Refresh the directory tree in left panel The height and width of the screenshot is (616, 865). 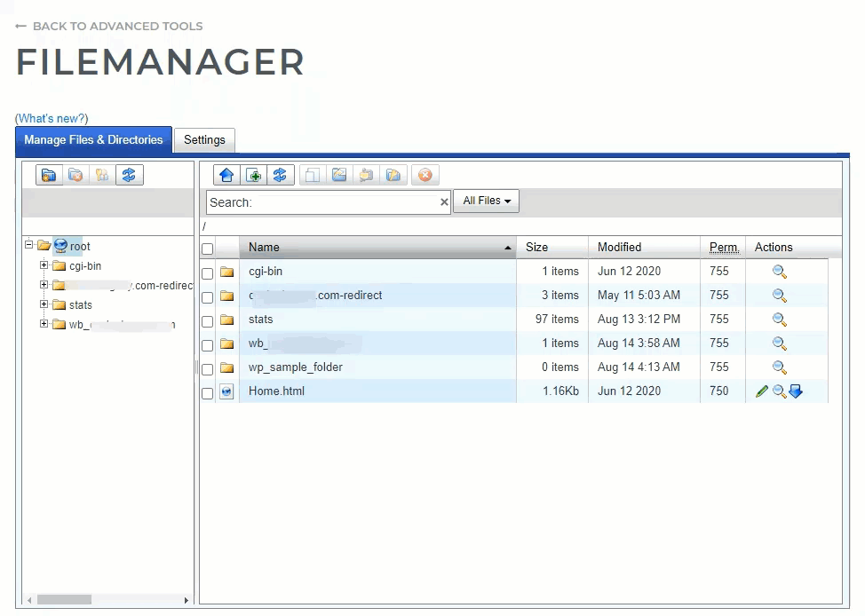point(130,175)
